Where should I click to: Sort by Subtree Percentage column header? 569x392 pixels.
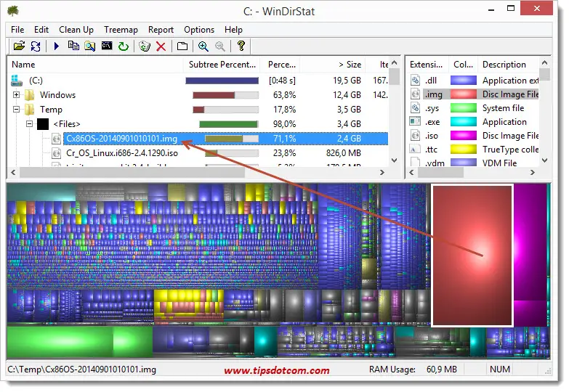pyautogui.click(x=222, y=65)
